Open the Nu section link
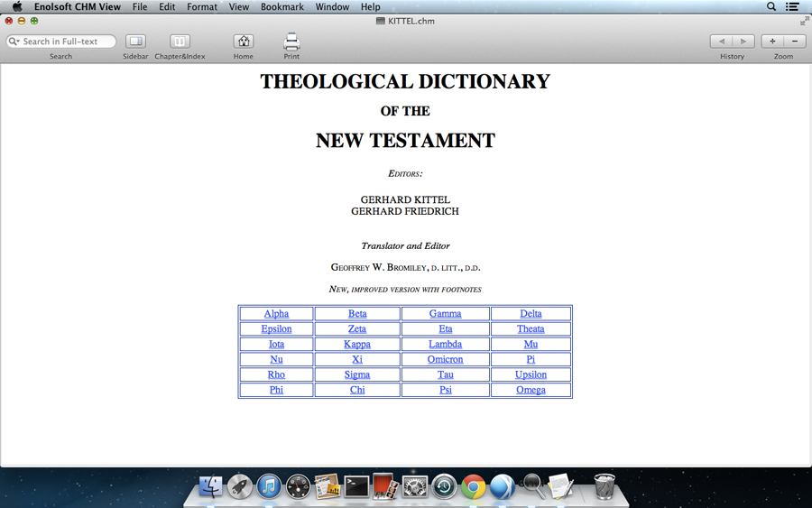 coord(277,359)
